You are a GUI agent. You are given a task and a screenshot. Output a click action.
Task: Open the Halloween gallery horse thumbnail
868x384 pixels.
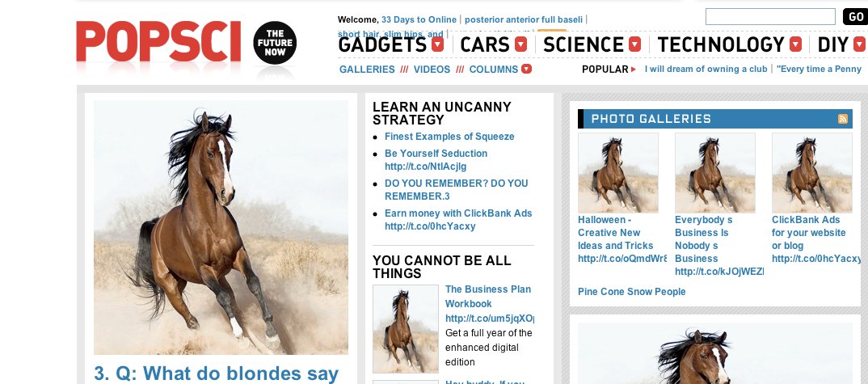click(618, 173)
